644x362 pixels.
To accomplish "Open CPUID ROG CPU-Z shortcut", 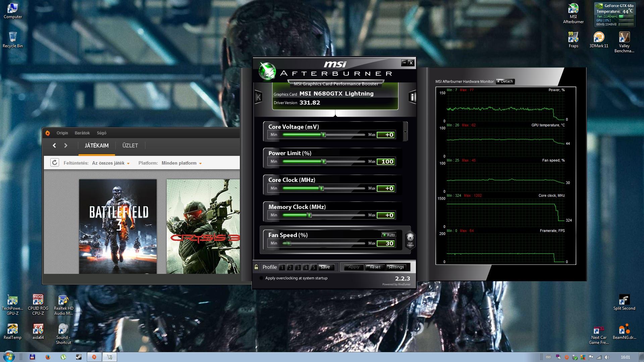I will coord(38,305).
